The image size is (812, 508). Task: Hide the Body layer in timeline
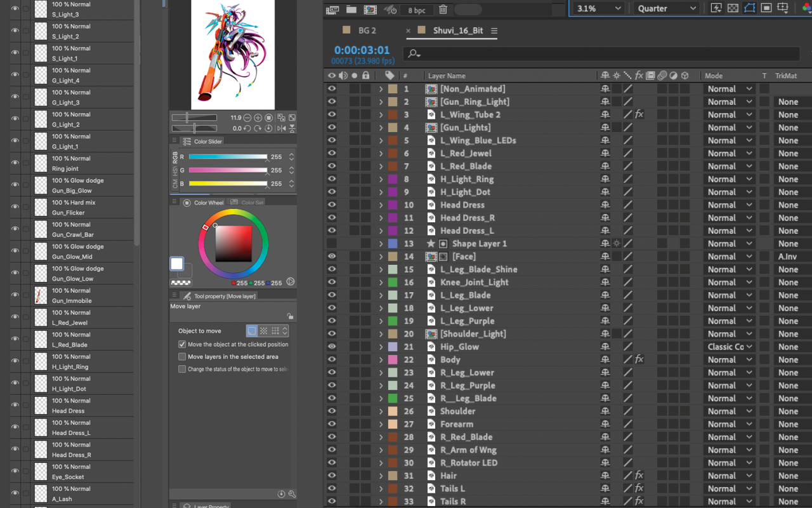331,359
